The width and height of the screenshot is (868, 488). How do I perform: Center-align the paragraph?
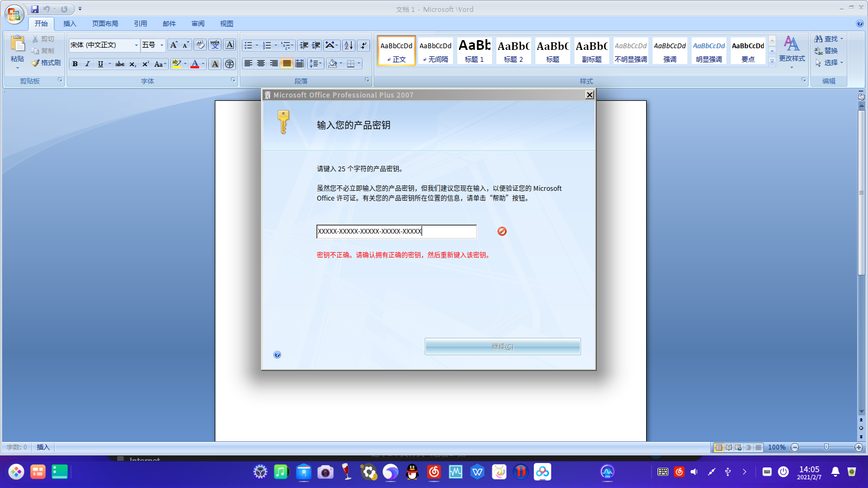(x=261, y=63)
